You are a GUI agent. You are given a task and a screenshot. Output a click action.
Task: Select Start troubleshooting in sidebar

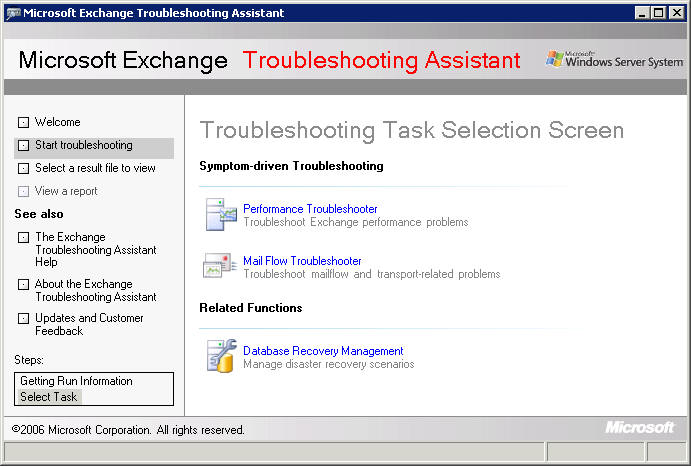[x=84, y=145]
